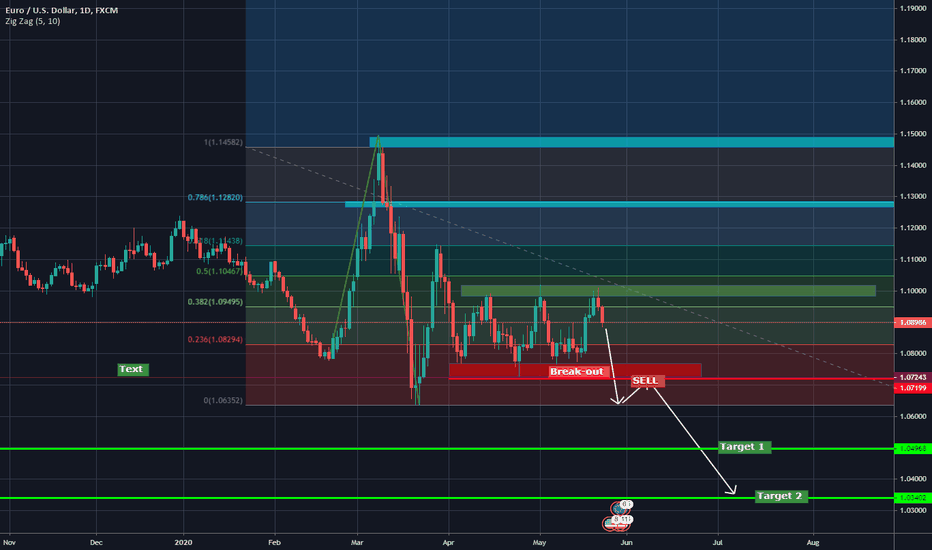The width and height of the screenshot is (932, 550).
Task: Select the lower cyan band near 1.128
Action: click(x=619, y=205)
